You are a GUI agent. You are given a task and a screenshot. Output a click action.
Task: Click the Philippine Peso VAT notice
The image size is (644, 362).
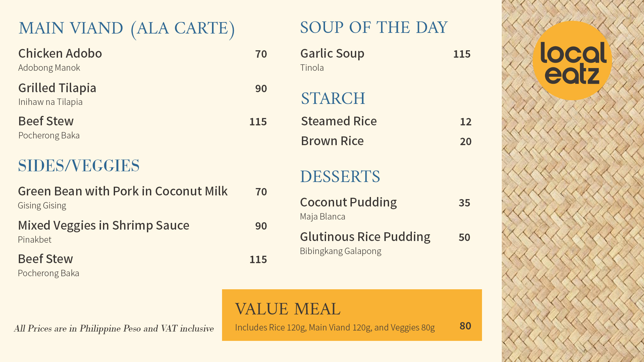click(114, 328)
